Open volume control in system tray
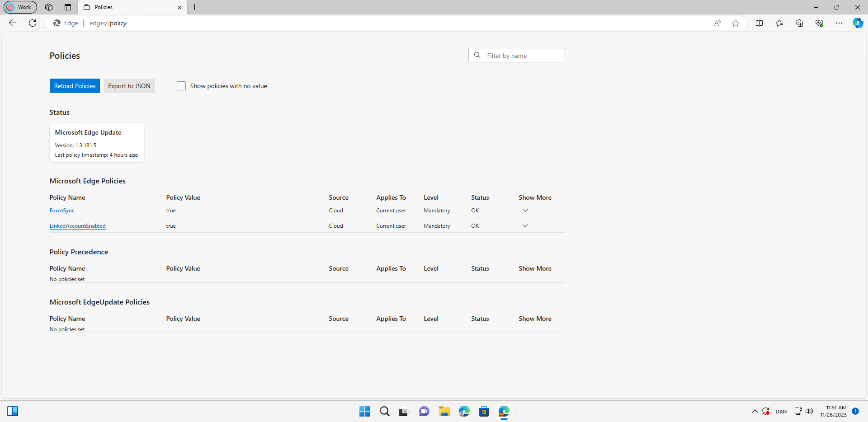The image size is (868, 422). [809, 411]
